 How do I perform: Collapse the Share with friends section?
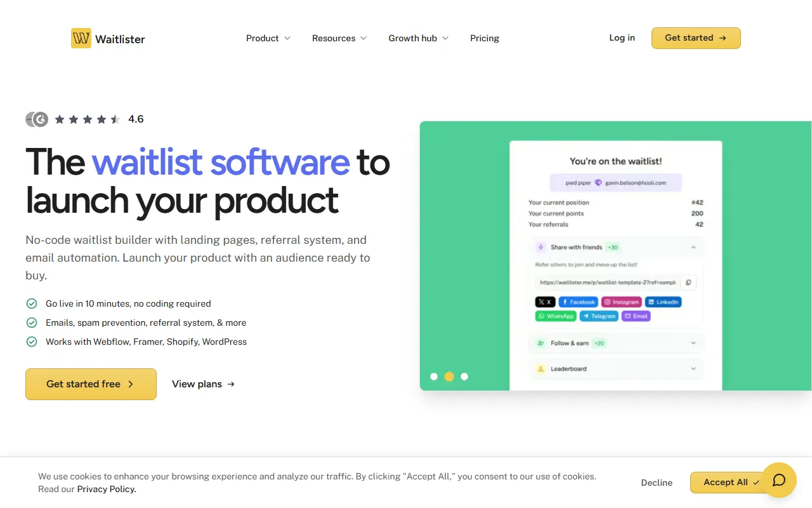pyautogui.click(x=615, y=247)
